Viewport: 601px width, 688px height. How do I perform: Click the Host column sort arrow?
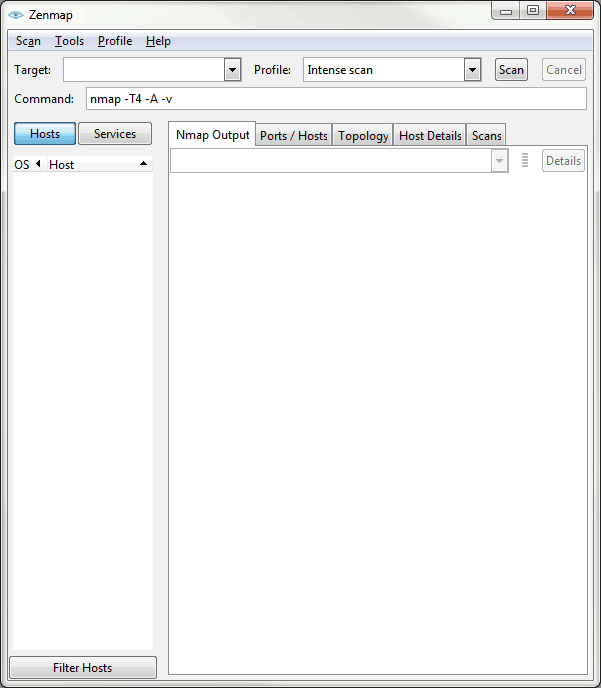143,164
